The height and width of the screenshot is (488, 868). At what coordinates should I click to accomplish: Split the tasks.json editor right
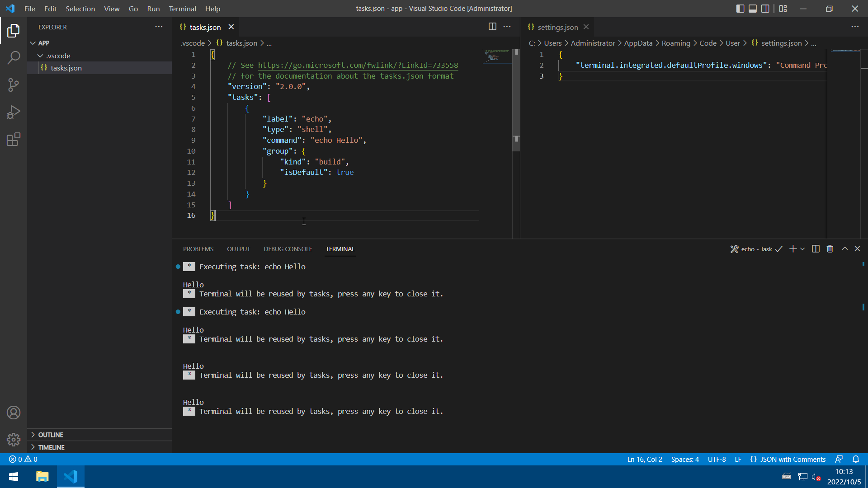pos(492,27)
